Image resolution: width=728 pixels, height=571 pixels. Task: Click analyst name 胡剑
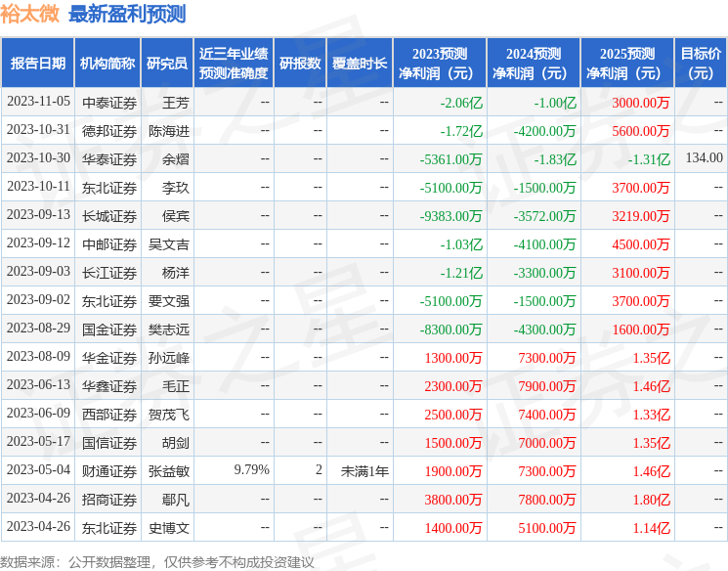tap(176, 443)
